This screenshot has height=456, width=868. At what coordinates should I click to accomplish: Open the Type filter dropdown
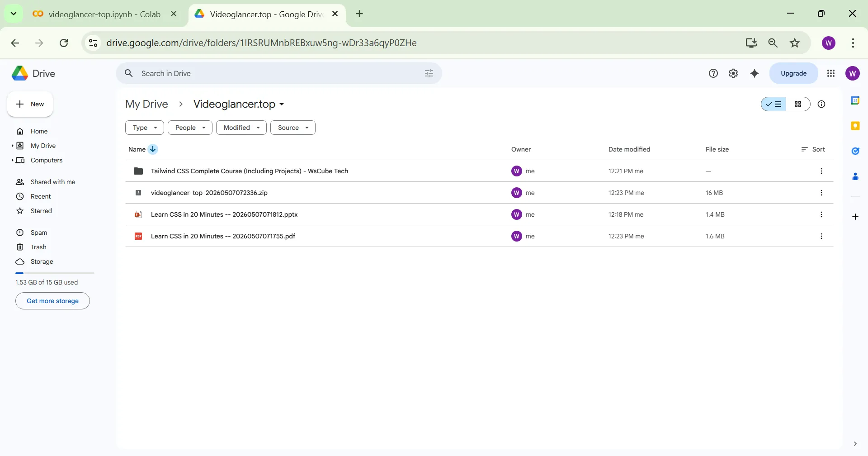point(145,128)
